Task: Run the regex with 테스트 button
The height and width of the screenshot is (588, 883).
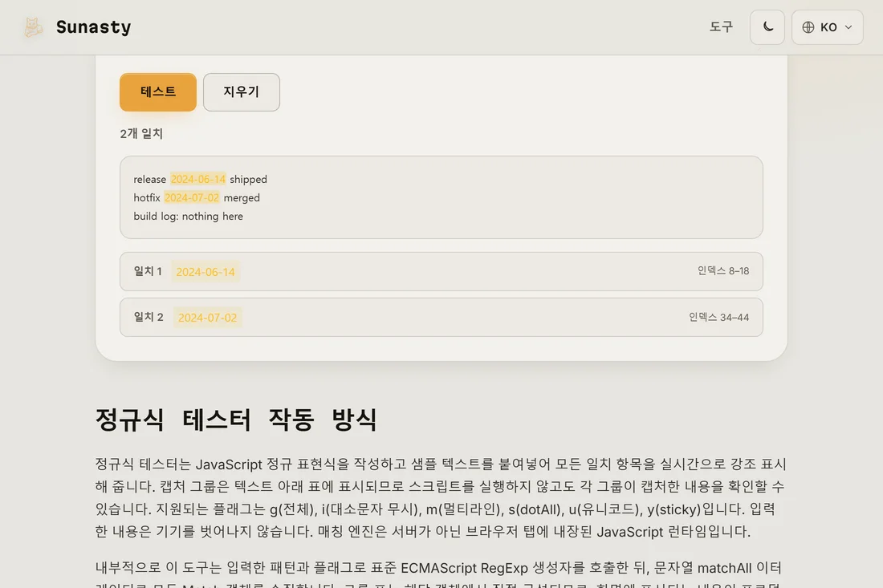Action: coord(157,91)
